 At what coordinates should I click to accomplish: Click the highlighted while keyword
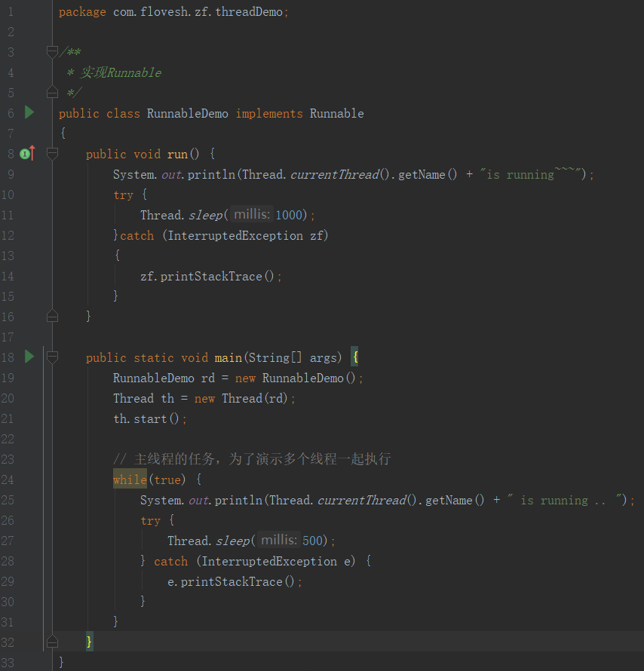coord(130,480)
